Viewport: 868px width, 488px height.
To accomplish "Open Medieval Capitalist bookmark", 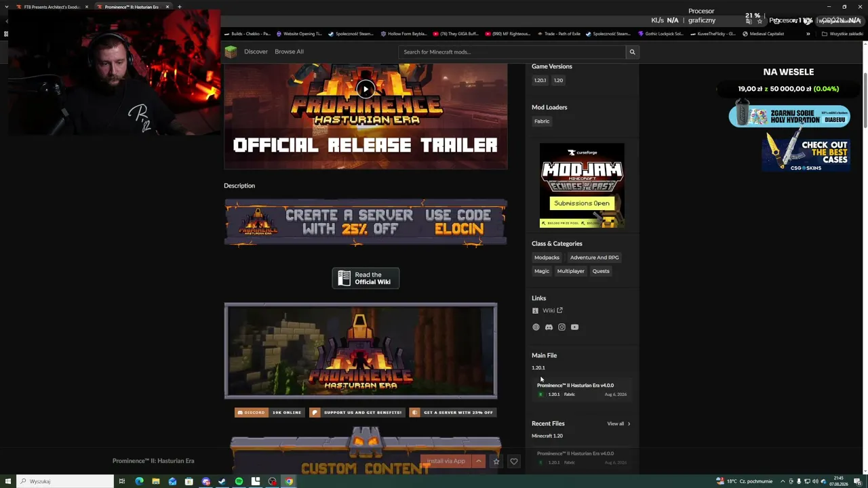I will 764,34.
